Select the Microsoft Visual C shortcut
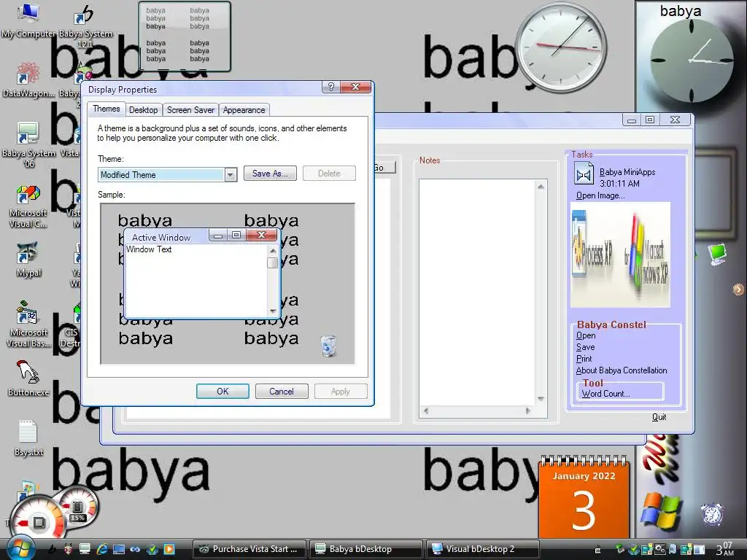Viewport: 747px width, 560px height. (x=28, y=206)
